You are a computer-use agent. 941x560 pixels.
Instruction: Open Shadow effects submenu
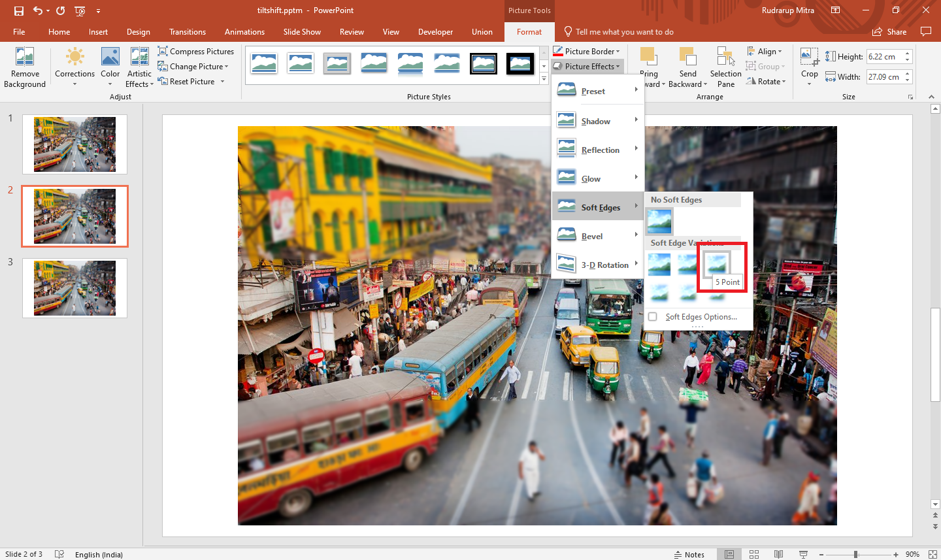598,121
